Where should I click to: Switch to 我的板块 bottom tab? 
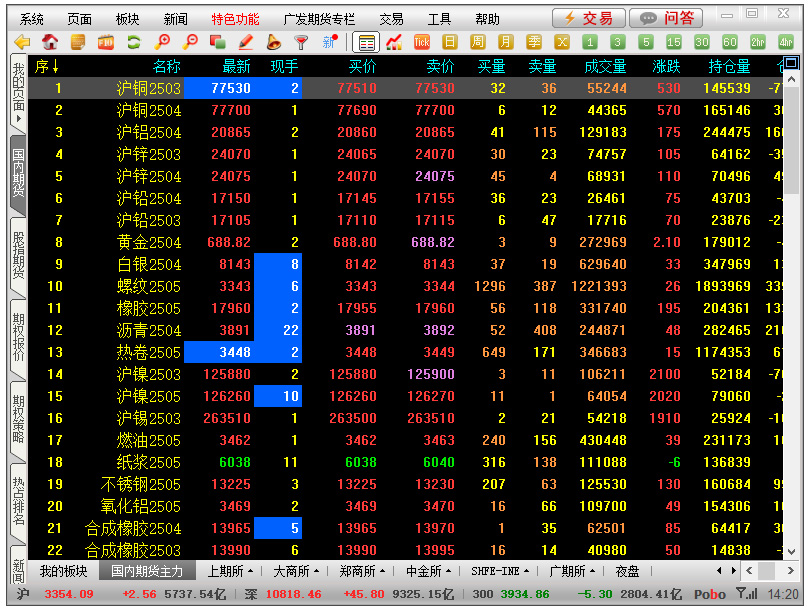pyautogui.click(x=63, y=571)
